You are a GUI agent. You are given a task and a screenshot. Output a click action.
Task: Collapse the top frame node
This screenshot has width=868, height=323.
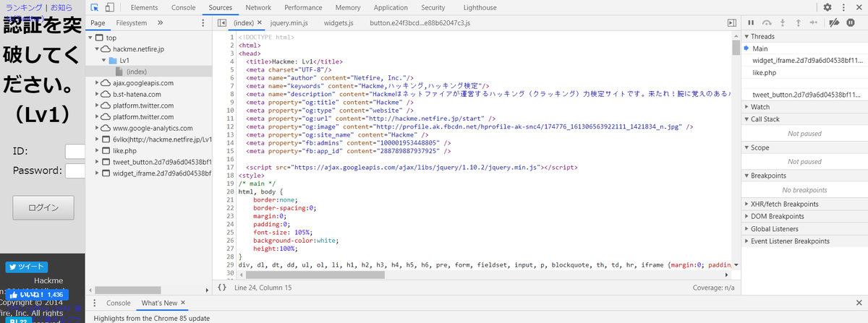coord(90,38)
